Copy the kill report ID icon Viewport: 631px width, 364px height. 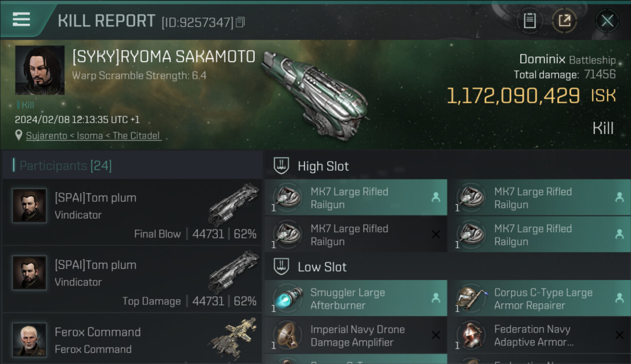point(241,22)
